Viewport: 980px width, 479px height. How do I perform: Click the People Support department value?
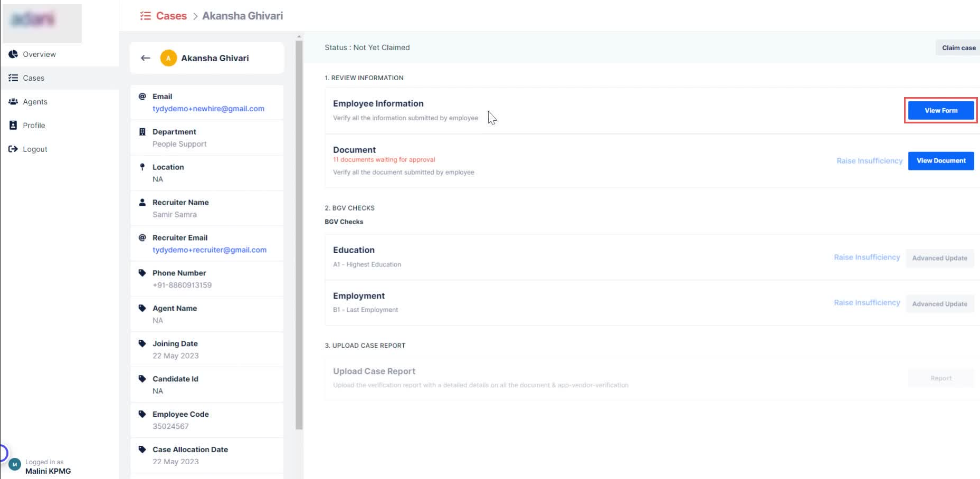pos(179,144)
